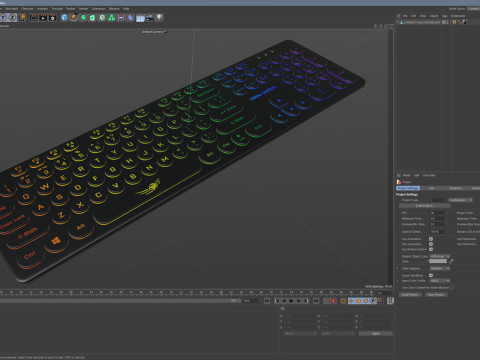Click the Record Active Objects red icon
The width and height of the screenshot is (480, 360).
(x=333, y=301)
